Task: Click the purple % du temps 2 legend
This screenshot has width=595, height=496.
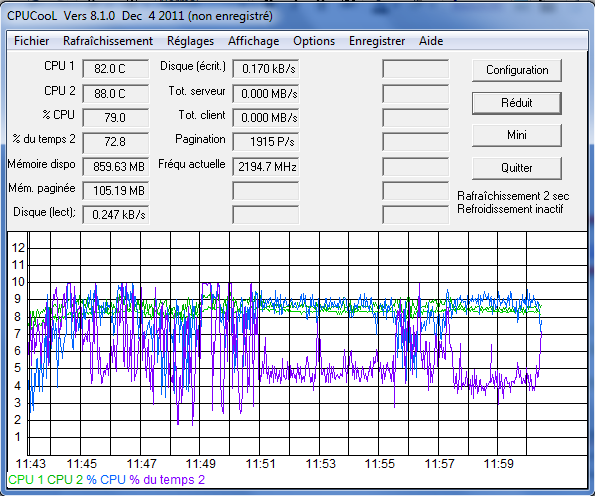Action: [167, 480]
